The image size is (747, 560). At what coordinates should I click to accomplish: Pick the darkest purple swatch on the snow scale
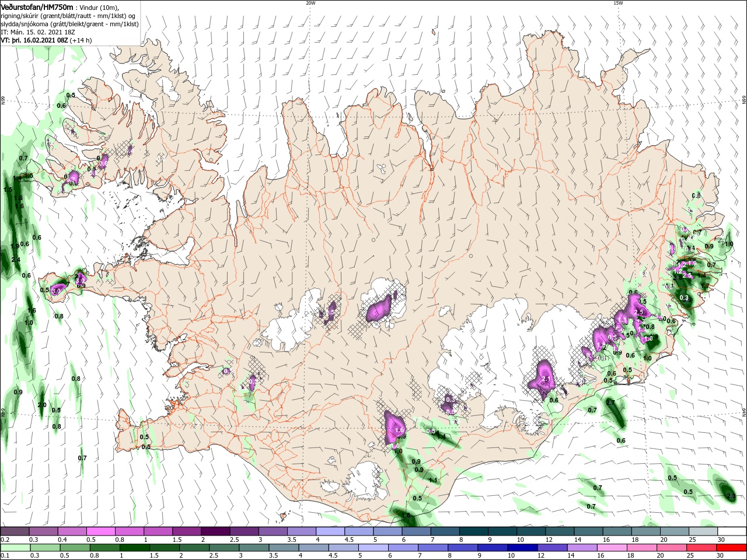(215, 531)
